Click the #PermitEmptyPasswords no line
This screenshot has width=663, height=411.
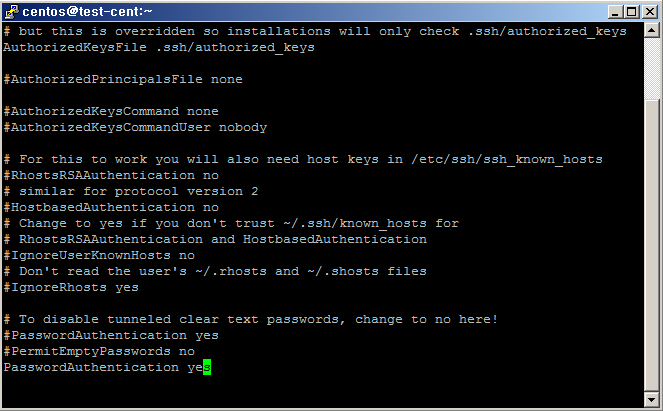tap(99, 351)
